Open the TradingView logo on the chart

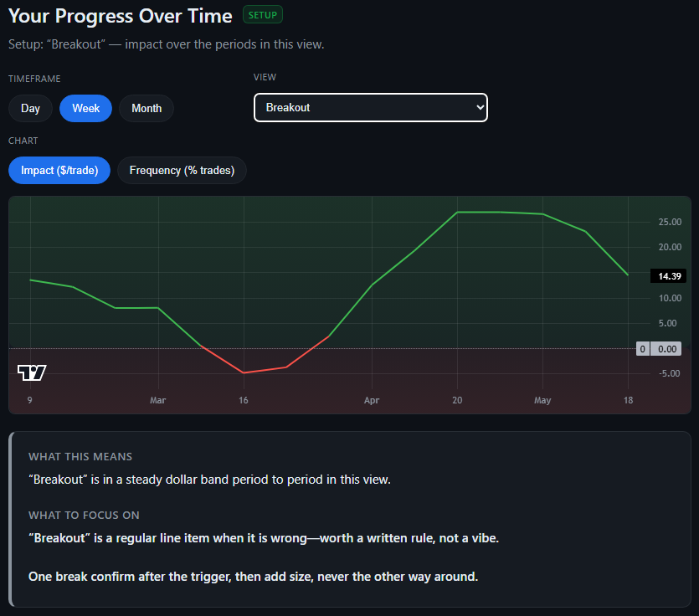(x=32, y=372)
